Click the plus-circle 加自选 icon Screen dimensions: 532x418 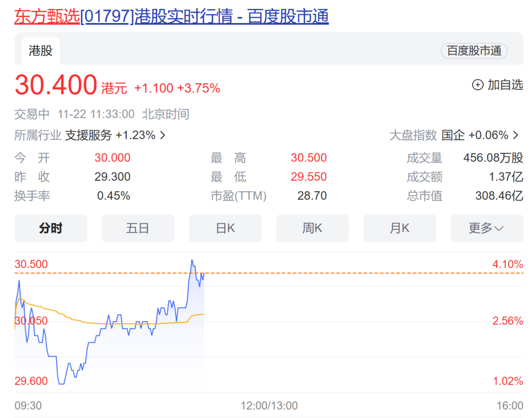[478, 85]
